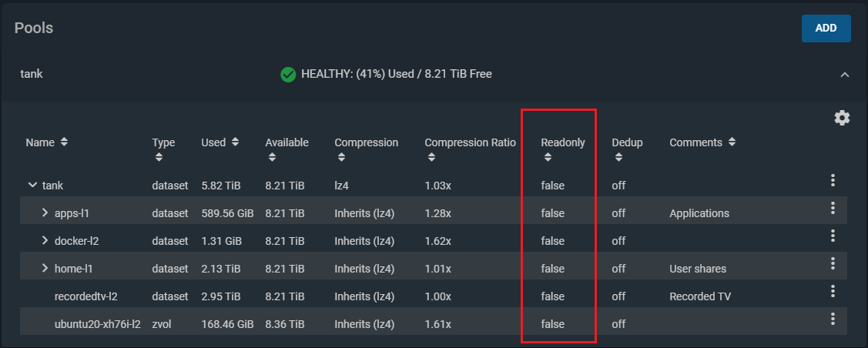Sort by the Used column arrows
Viewport: 868px width, 348px height.
235,142
